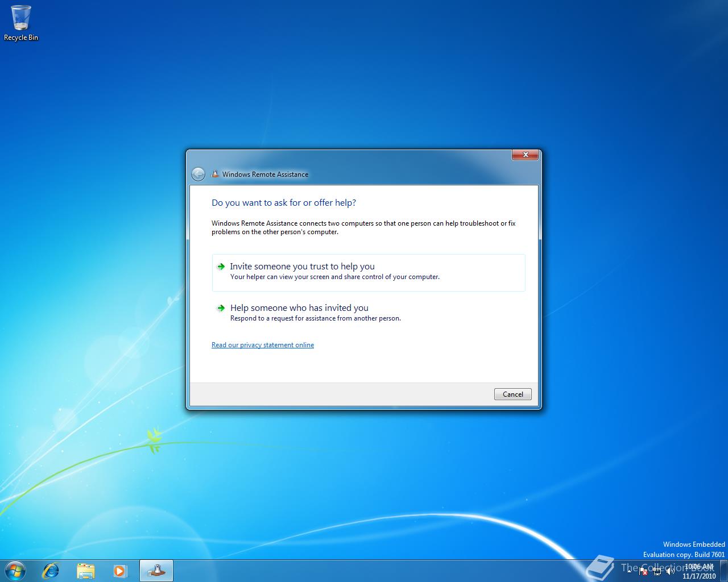Click the Cancel button
728x582 pixels.
pos(512,394)
